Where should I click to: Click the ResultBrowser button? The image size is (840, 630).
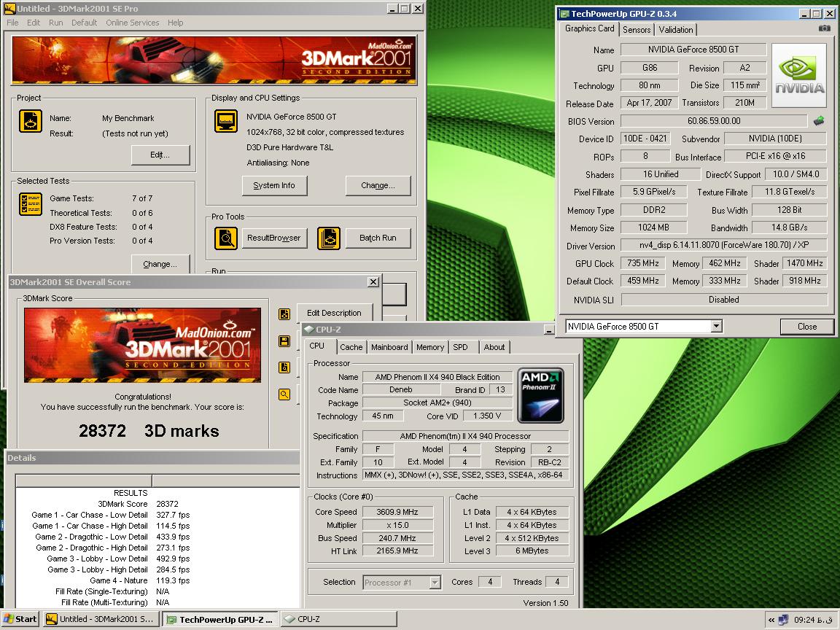point(273,238)
